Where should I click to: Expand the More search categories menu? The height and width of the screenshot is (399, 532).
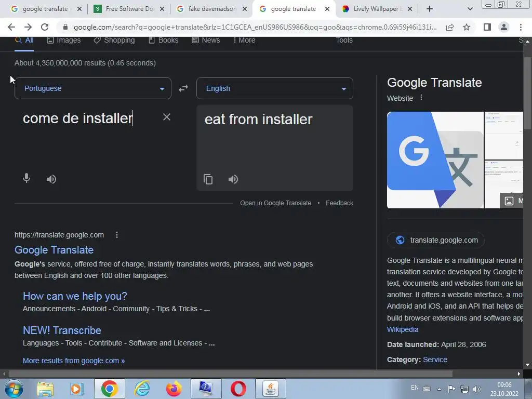244,40
